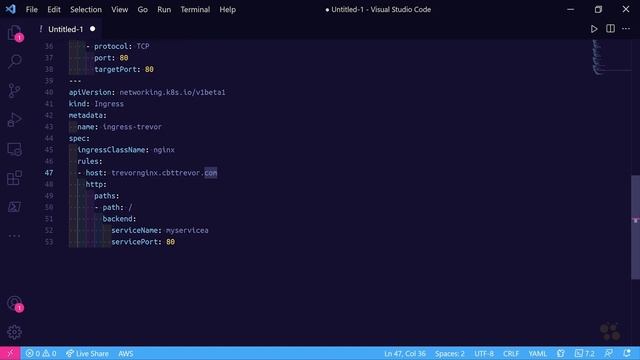Show errors and warnings count panel

(41, 353)
